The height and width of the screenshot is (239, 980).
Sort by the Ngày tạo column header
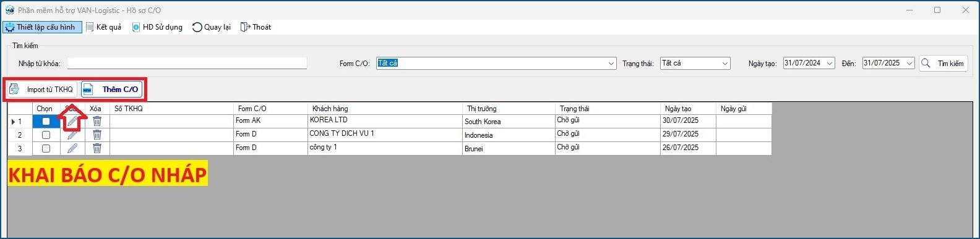pos(688,109)
